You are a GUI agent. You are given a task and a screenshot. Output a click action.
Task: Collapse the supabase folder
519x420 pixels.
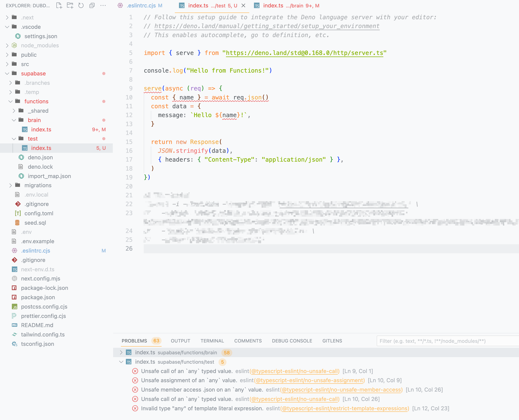[x=7, y=73]
